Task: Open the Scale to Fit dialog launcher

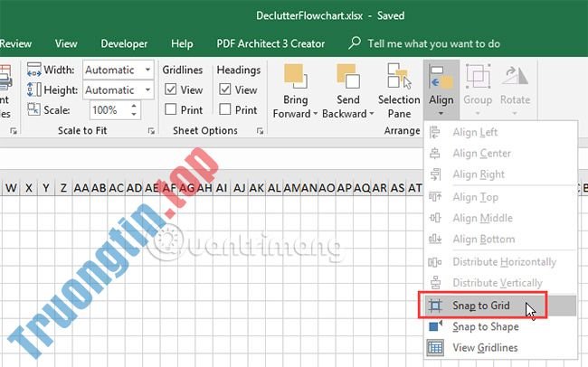Action: click(x=151, y=131)
